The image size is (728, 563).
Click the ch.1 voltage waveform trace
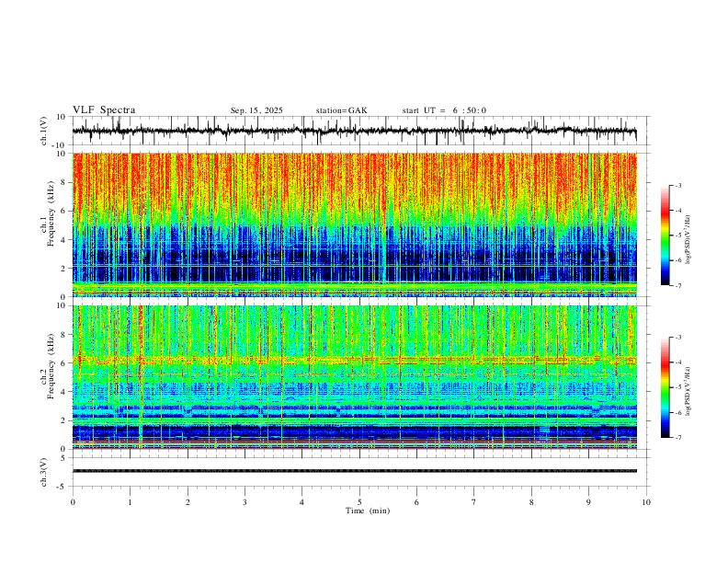354,131
